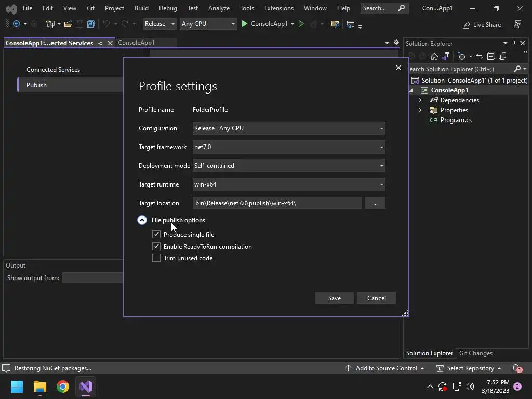
Task: Click the New Project toolbar icon
Action: [x=50, y=24]
